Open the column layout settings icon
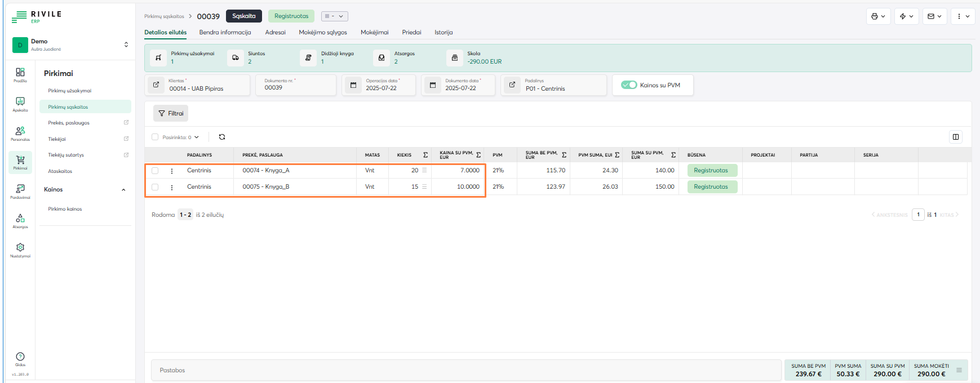This screenshot has width=980, height=383. (955, 137)
